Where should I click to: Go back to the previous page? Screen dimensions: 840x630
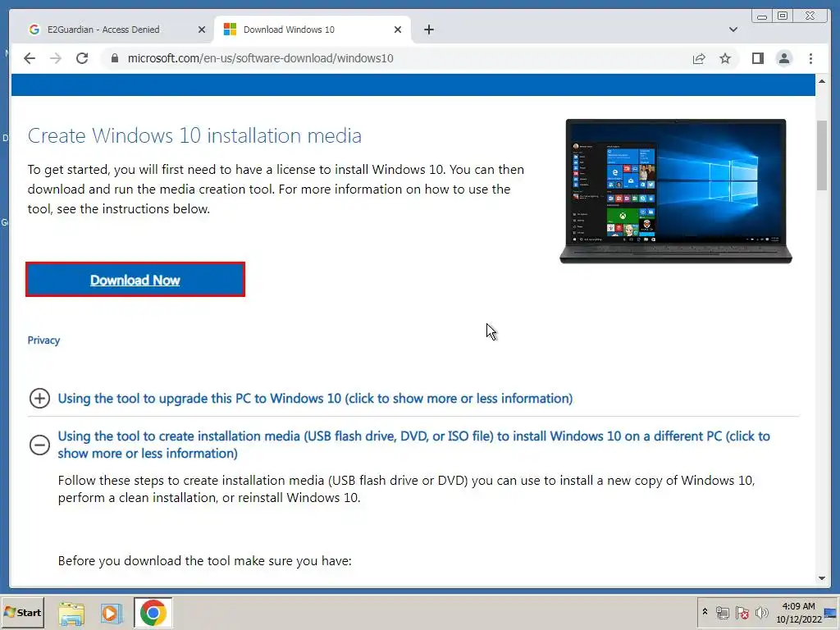(30, 58)
